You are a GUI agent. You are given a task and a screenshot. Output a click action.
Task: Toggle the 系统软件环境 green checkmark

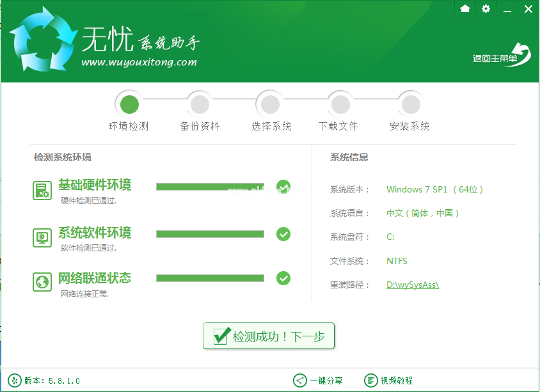point(283,234)
